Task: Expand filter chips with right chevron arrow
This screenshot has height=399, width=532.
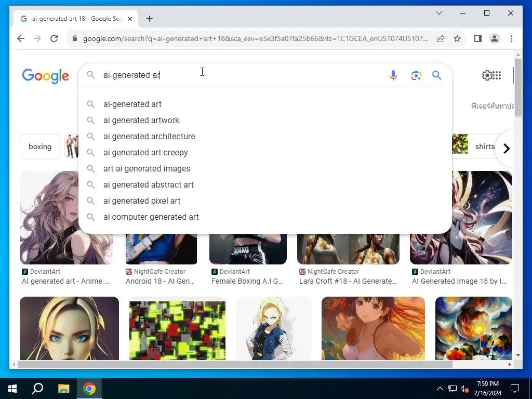Action: pyautogui.click(x=506, y=148)
